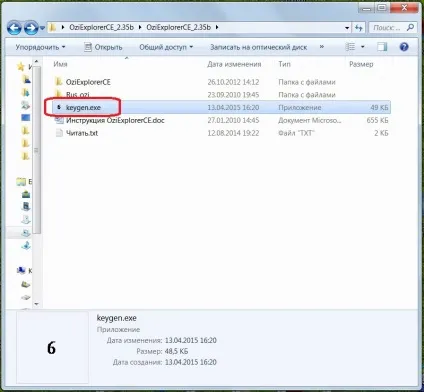
Task: Toggle the preview pane icon
Action: coord(382,47)
